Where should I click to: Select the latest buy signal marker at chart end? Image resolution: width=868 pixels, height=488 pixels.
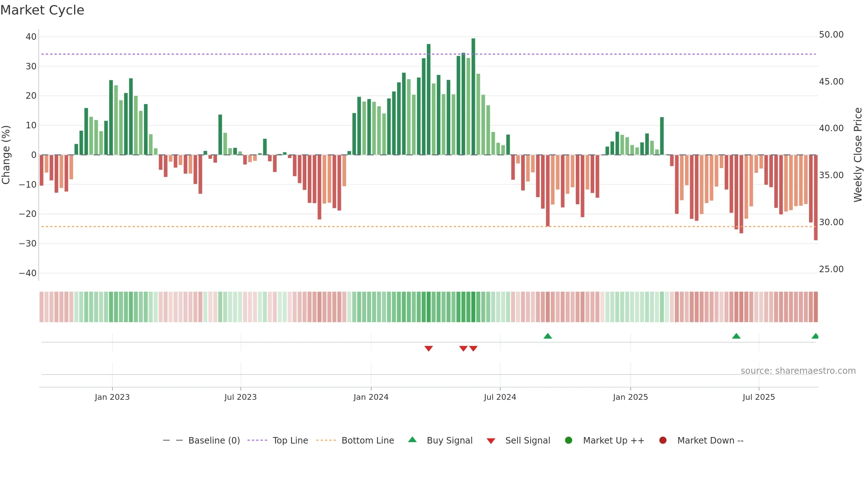pyautogui.click(x=815, y=336)
